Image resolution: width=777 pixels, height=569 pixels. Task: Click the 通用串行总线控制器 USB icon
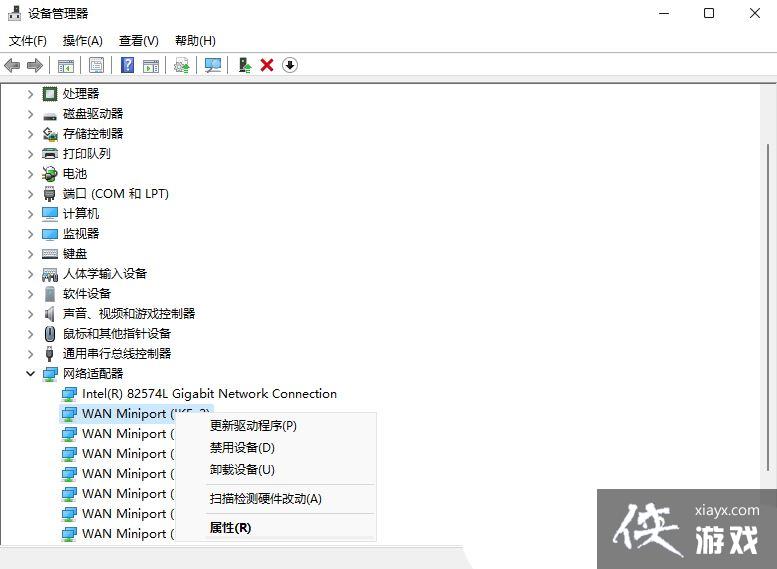(x=50, y=354)
